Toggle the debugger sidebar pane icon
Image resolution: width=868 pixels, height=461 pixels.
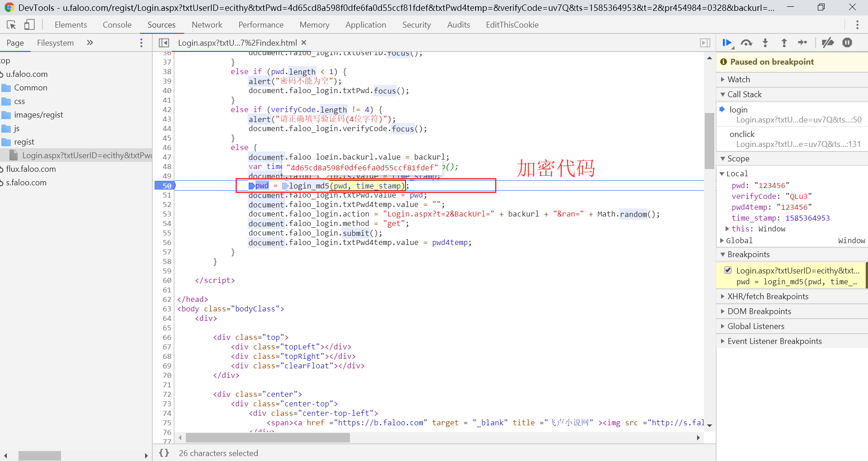coord(705,43)
